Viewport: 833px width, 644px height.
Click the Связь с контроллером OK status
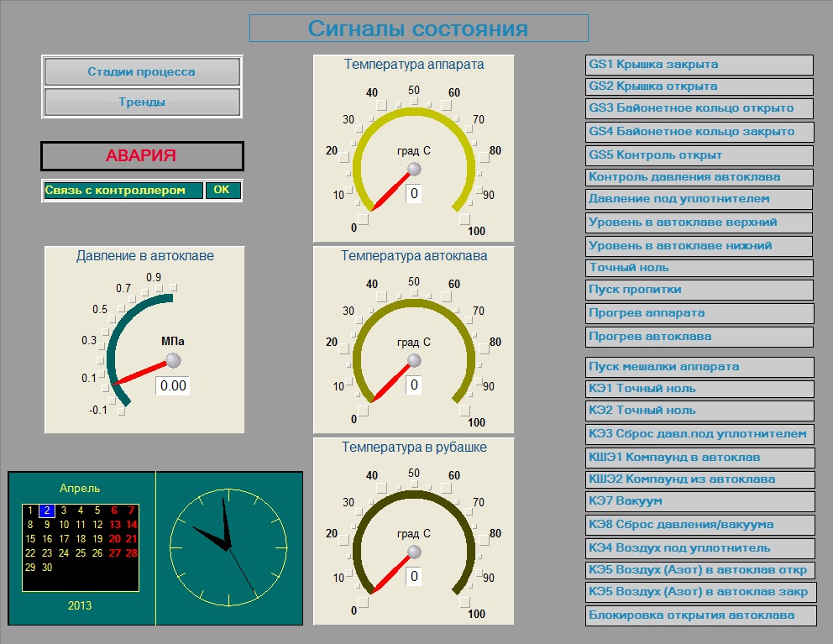pyautogui.click(x=222, y=191)
